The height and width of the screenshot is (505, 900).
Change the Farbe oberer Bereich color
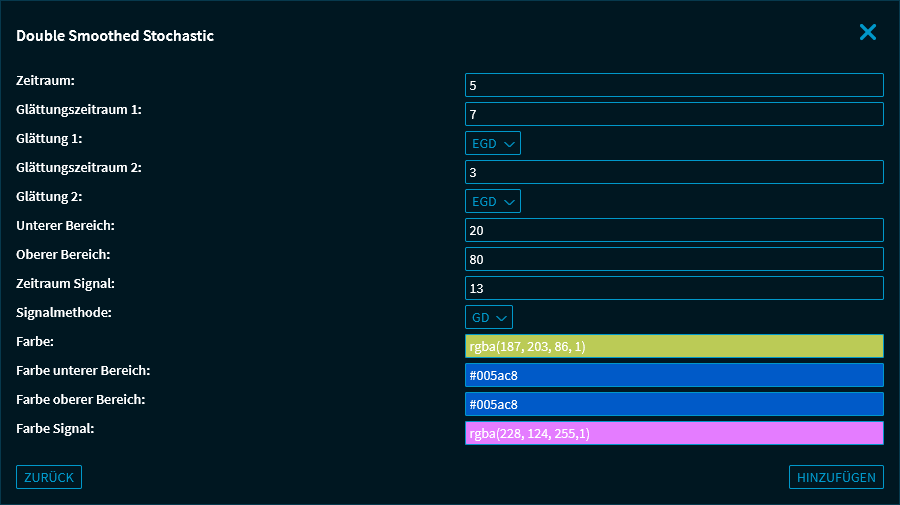click(x=674, y=404)
